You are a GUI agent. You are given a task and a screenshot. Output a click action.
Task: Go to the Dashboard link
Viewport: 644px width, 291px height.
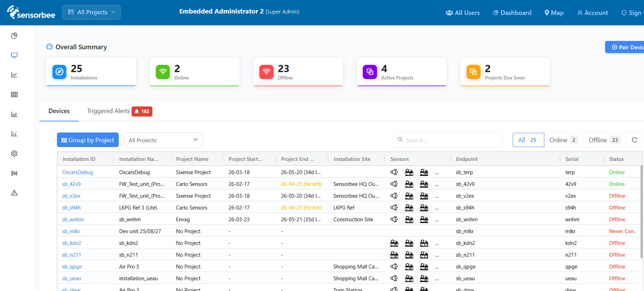point(512,13)
